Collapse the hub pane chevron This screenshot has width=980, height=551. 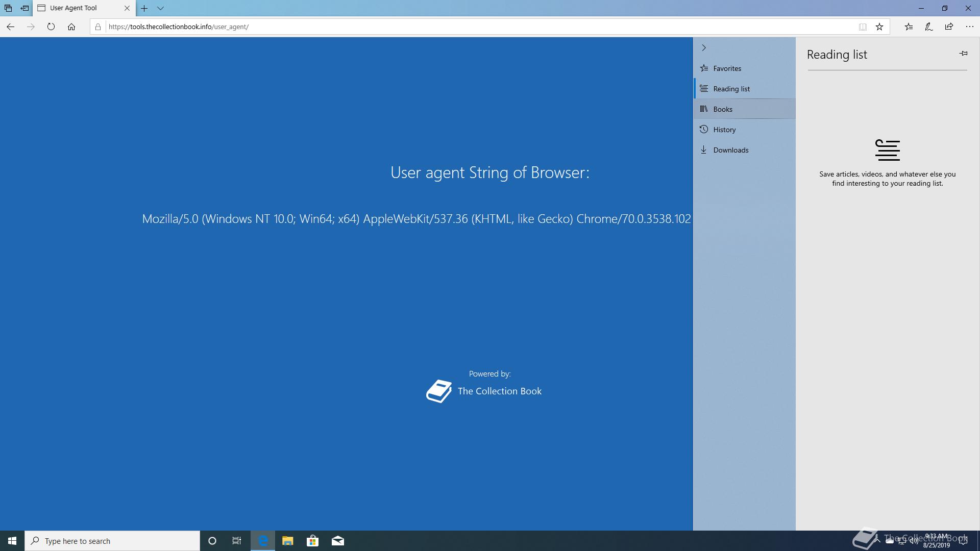point(704,47)
